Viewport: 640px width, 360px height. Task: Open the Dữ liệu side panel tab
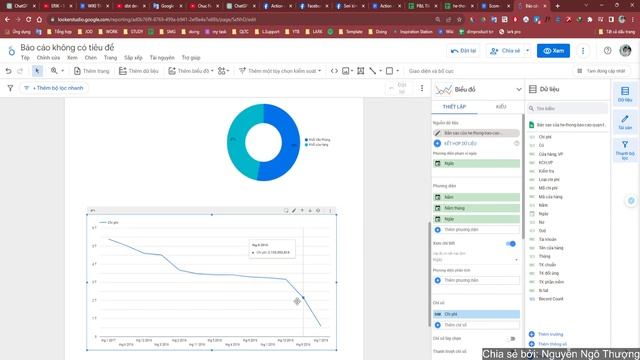coord(624,94)
